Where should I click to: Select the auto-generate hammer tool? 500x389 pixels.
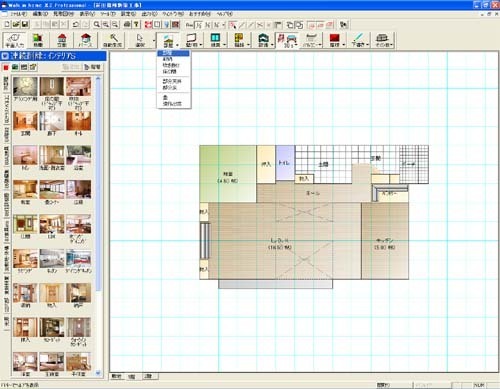(112, 40)
